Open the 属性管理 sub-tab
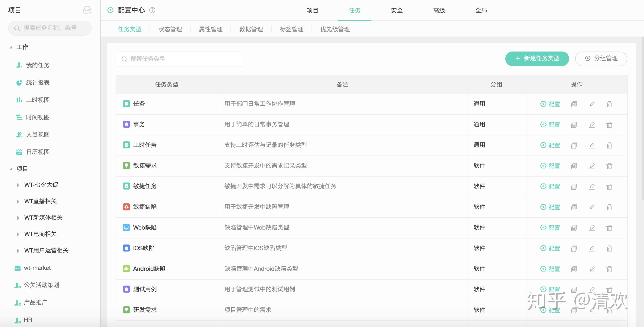This screenshot has height=327, width=644. [x=211, y=29]
